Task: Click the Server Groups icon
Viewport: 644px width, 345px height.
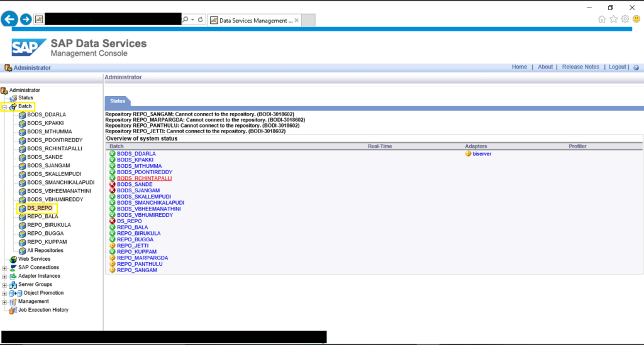Action: point(13,285)
